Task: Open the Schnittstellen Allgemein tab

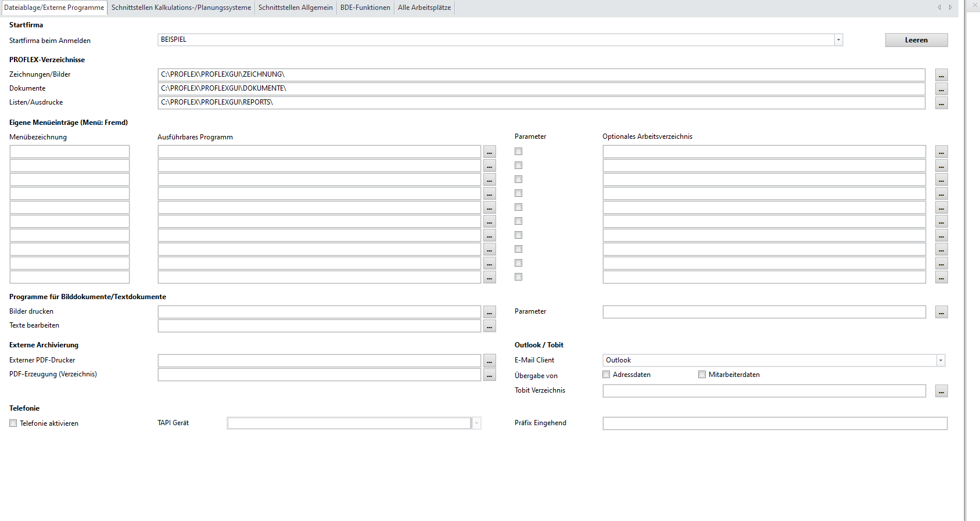Action: click(x=295, y=8)
